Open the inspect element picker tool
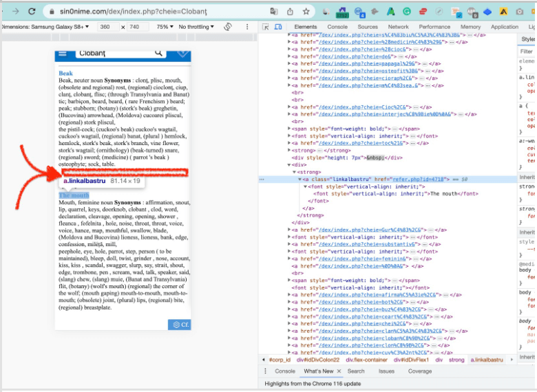The width and height of the screenshot is (537, 392). [265, 27]
